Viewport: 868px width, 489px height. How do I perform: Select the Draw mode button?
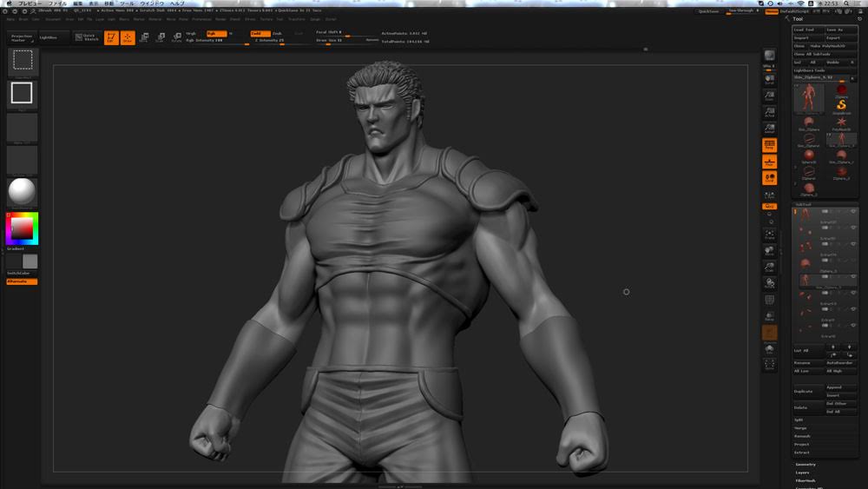click(x=128, y=37)
